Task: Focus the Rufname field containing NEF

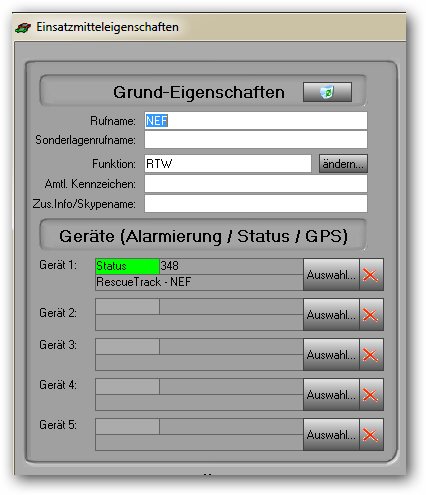Action: (256, 121)
